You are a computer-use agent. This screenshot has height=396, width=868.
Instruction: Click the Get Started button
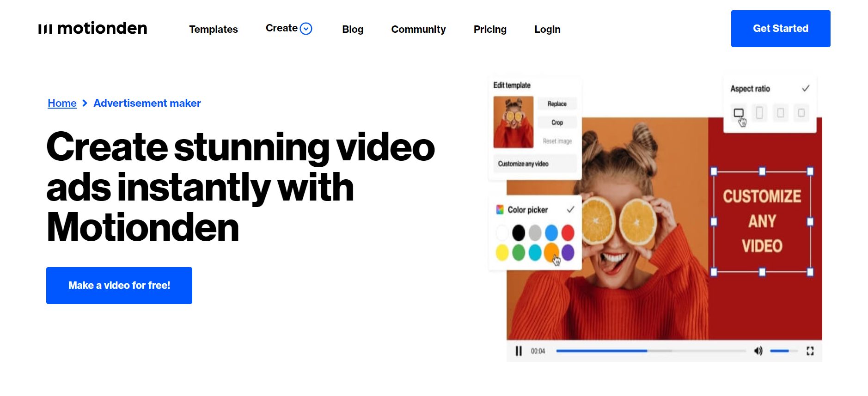[781, 29]
